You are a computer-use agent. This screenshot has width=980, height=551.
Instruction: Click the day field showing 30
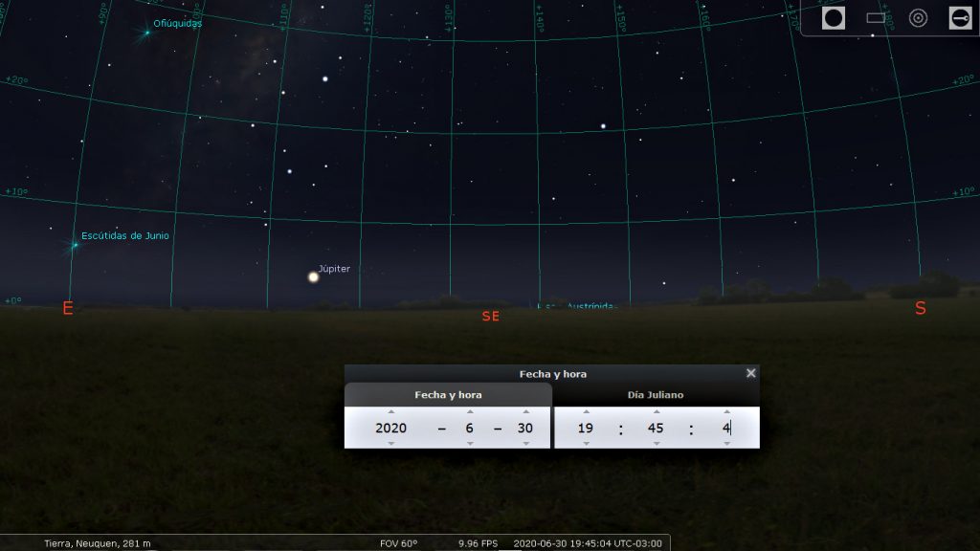click(x=525, y=428)
